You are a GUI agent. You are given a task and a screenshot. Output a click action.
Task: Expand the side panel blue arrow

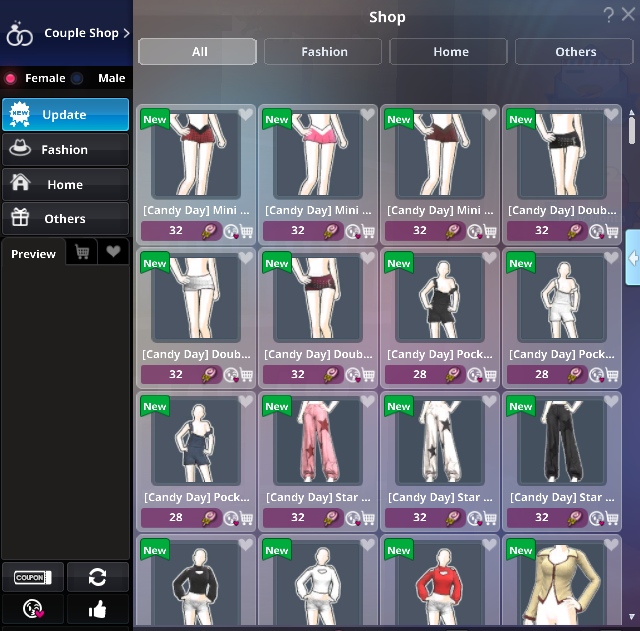pos(633,258)
